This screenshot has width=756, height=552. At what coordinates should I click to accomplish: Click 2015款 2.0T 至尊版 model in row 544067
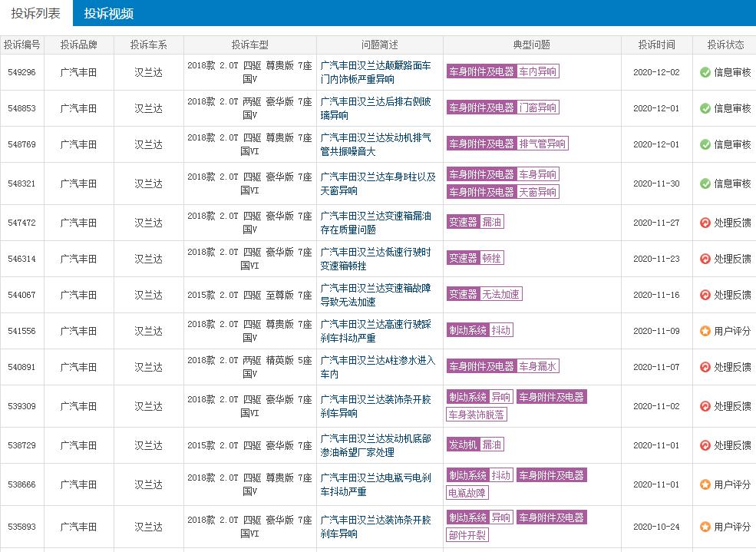click(x=249, y=295)
